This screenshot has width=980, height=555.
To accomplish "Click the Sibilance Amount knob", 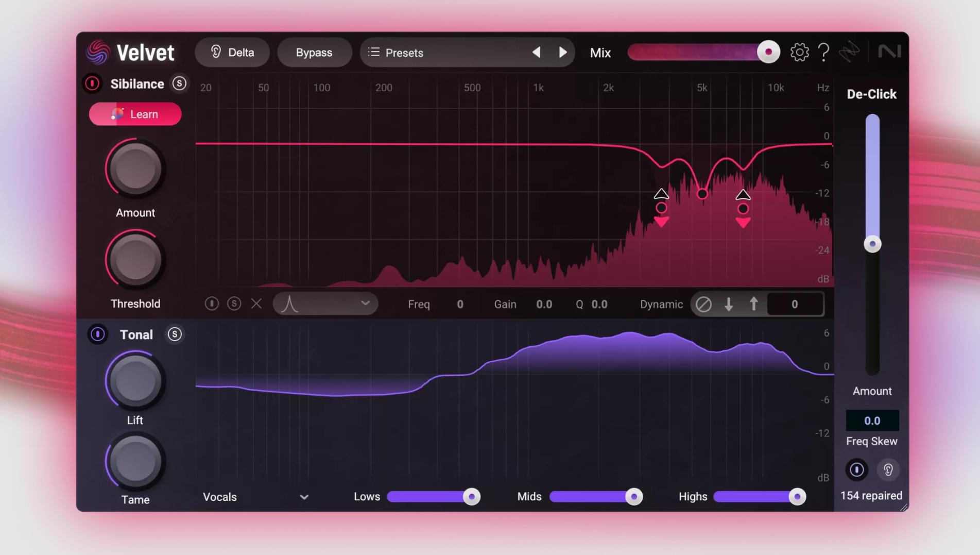I will coord(135,169).
